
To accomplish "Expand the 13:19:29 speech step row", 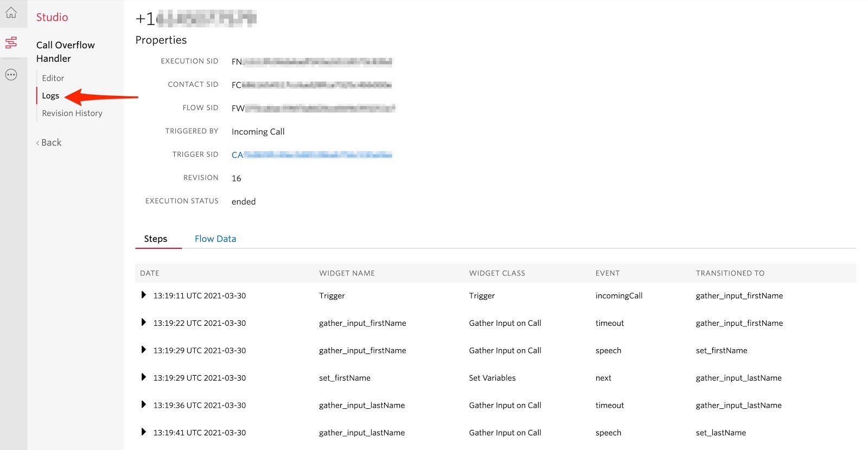I will [x=143, y=350].
